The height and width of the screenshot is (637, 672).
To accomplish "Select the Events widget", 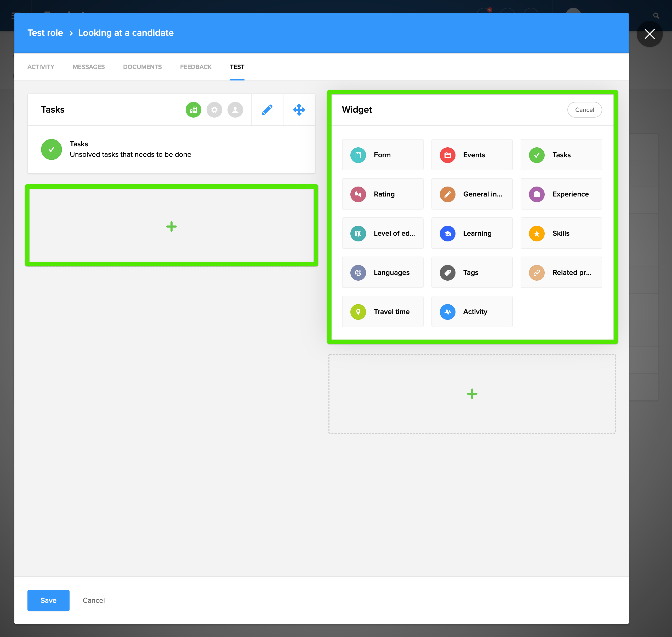I will 471,155.
